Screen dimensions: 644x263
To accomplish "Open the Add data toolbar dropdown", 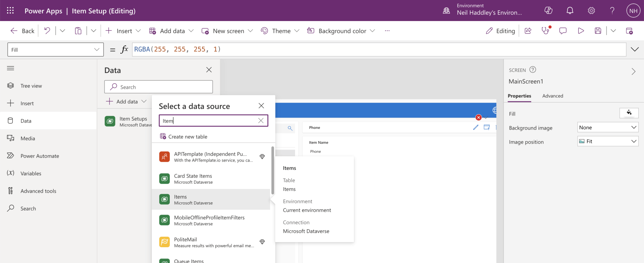I will coord(171,31).
